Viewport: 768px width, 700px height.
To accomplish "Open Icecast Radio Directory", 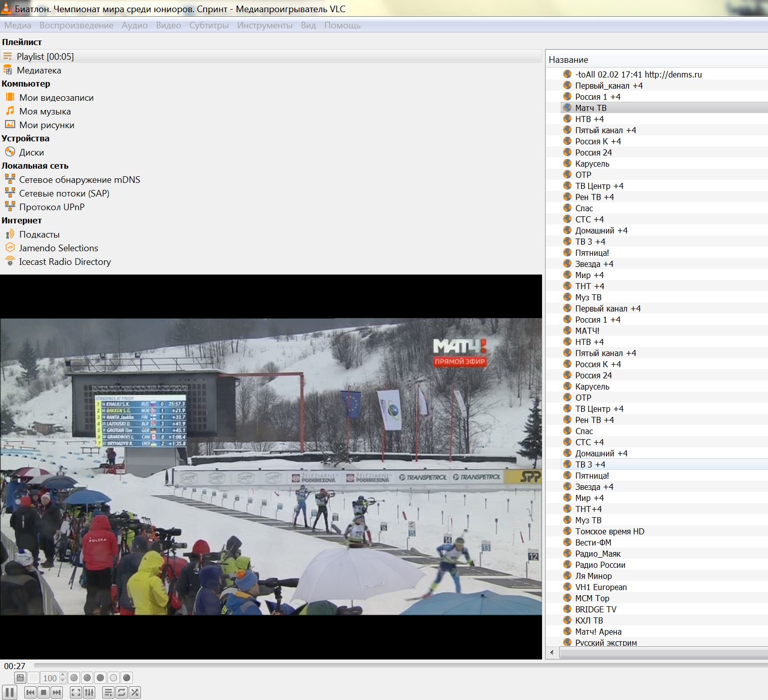I will click(x=64, y=262).
